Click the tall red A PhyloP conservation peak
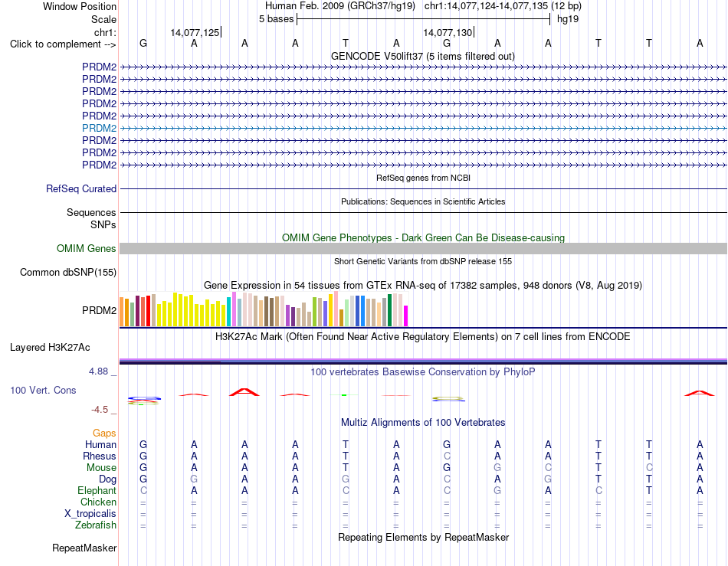 pyautogui.click(x=244, y=392)
